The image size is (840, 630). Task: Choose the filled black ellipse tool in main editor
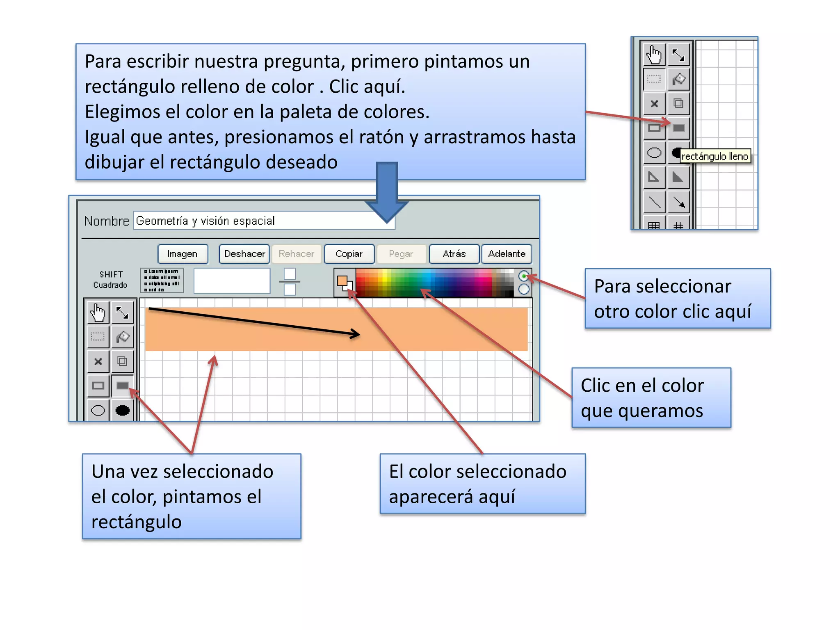(122, 410)
